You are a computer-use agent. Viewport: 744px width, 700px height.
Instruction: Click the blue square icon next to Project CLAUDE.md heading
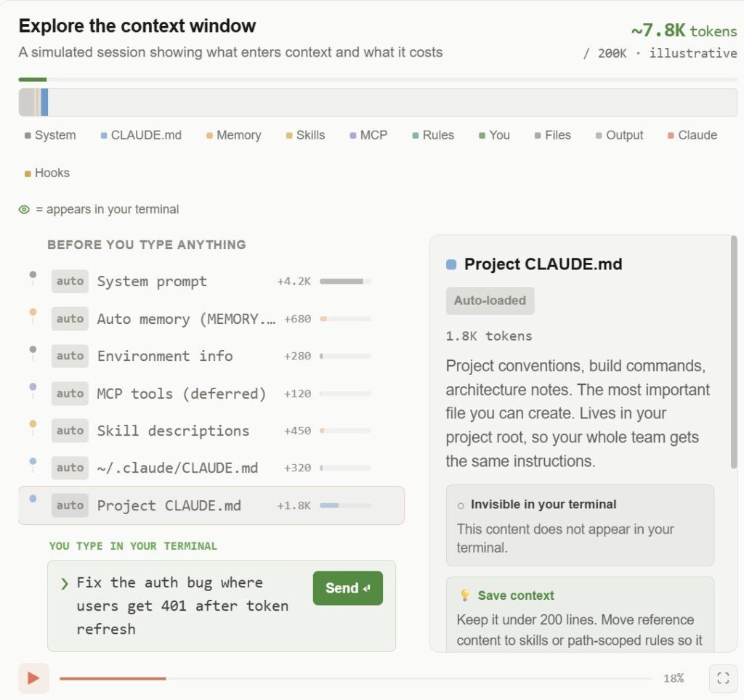451,264
